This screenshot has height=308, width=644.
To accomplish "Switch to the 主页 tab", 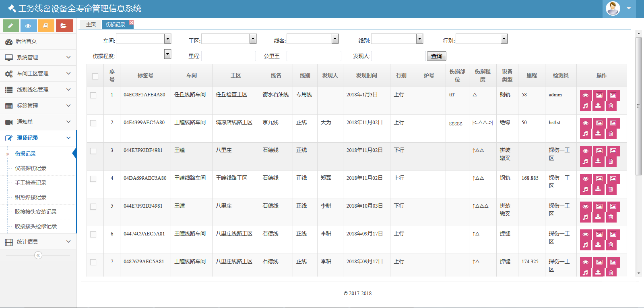I will (91, 25).
